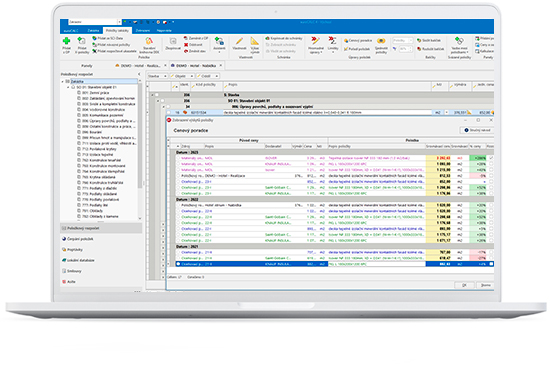Screen dimensions: 550x382
Task: Close the 'DEMO - Hotel - Realizace' tab
Action: click(x=165, y=66)
